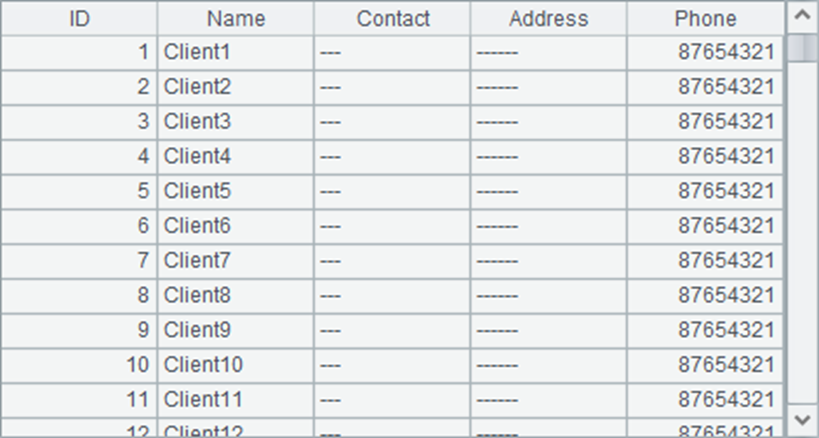The height and width of the screenshot is (438, 819).
Task: Select the Client9 name cell
Action: 236,330
